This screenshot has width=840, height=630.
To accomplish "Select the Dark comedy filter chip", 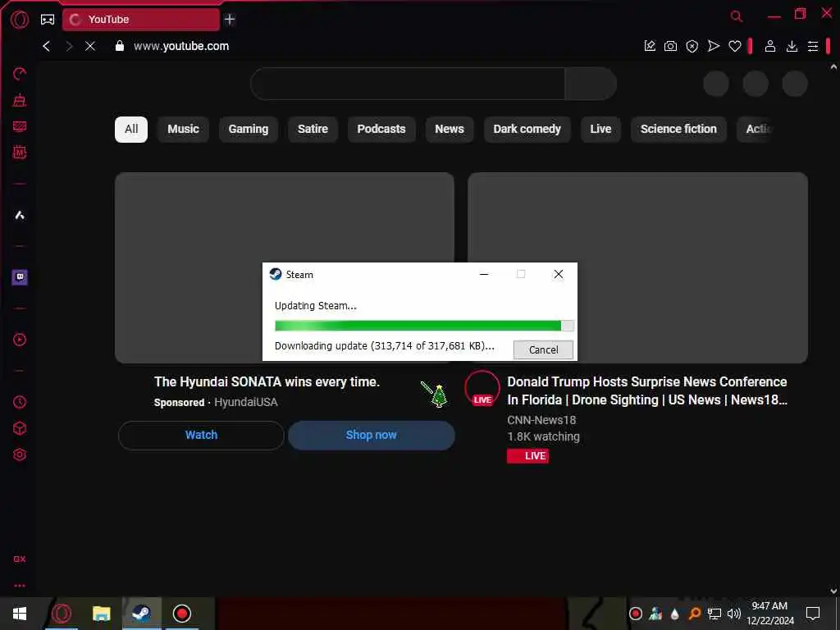I will pos(527,129).
